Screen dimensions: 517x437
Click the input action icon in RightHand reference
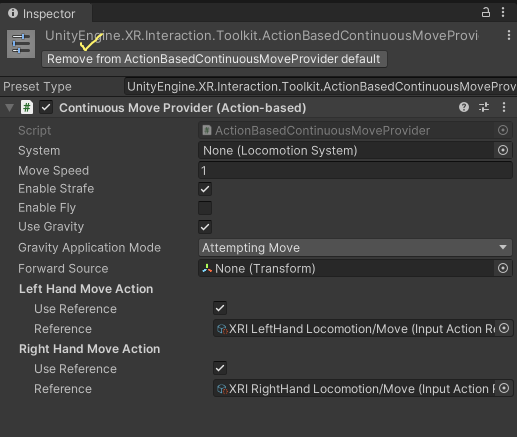222,389
